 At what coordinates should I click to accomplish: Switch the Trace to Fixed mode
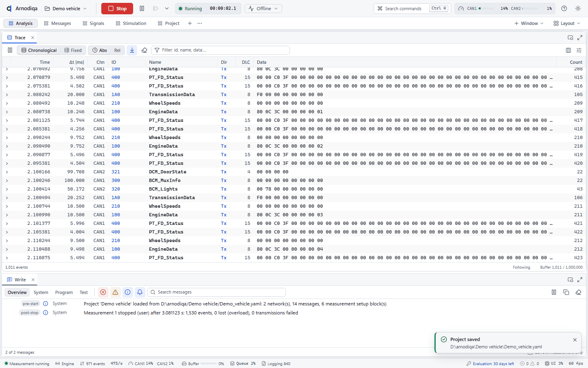(73, 50)
